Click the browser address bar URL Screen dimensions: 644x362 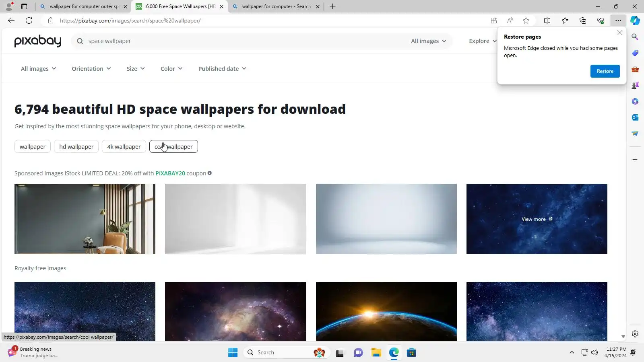pos(130,21)
